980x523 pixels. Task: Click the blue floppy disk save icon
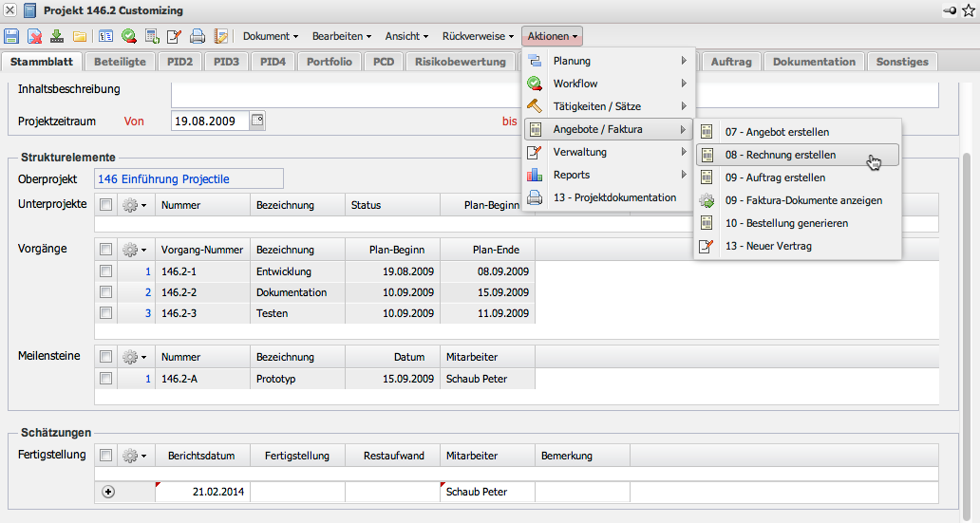click(x=11, y=37)
